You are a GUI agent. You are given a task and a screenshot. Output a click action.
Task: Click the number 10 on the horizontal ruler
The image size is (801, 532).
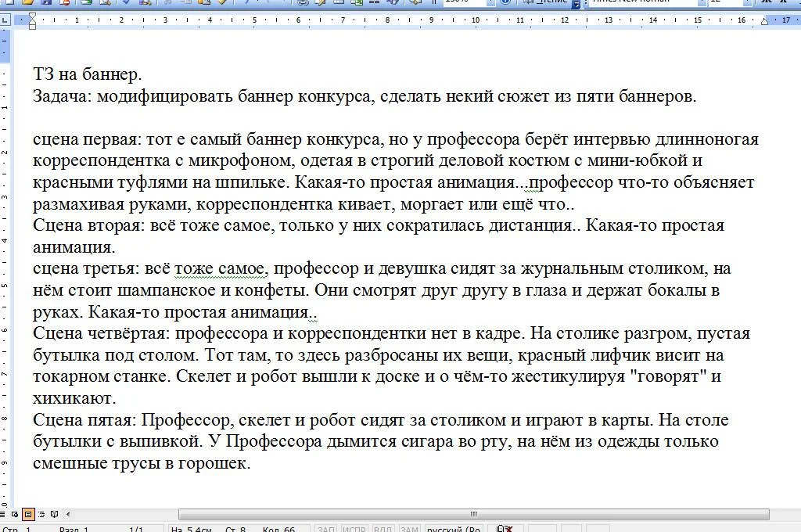[475, 20]
